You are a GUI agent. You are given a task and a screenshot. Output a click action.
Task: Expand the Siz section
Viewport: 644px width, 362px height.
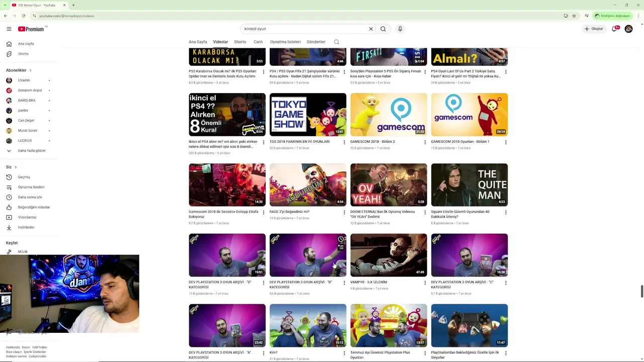coord(11,167)
